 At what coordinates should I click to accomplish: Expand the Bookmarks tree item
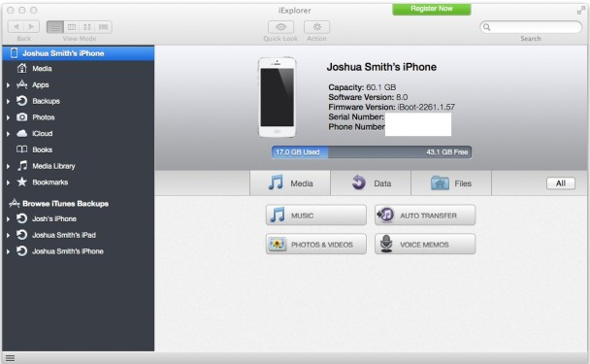coord(8,182)
